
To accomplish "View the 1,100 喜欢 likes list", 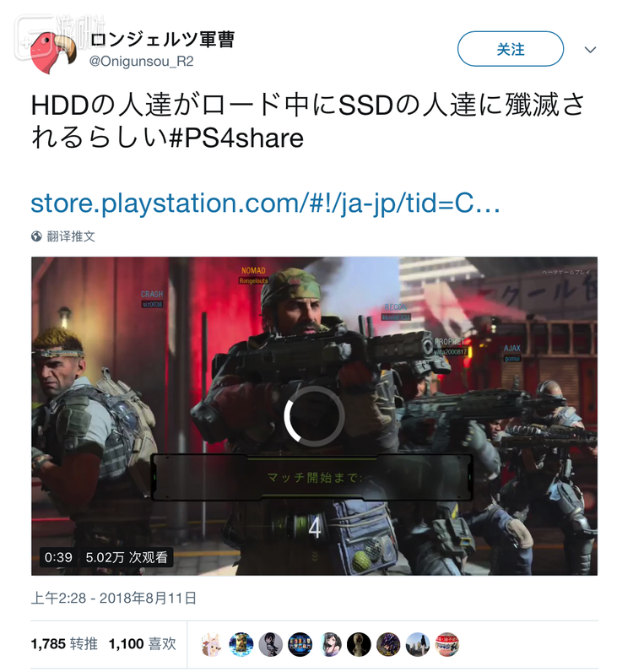I will (143, 643).
